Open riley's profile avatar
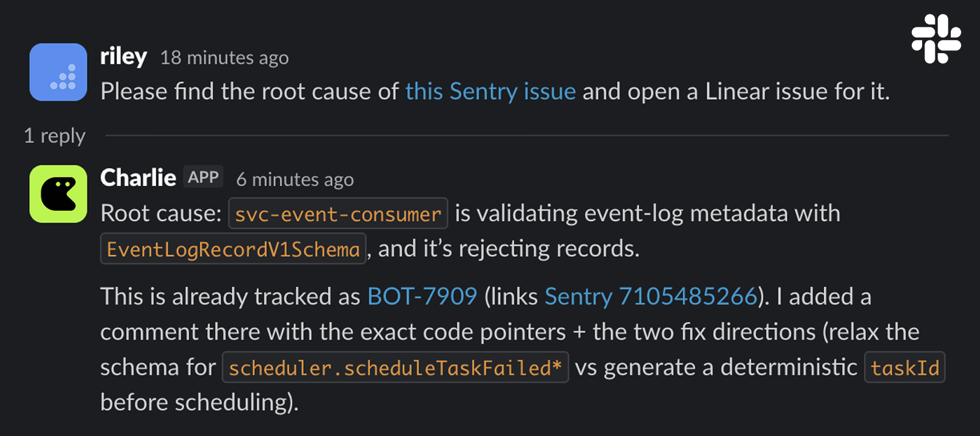Screen dimensions: 980x436 (58, 72)
